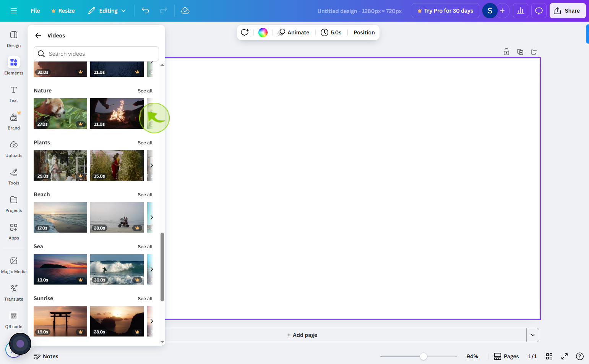
Task: Check cloud save status icon
Action: [x=185, y=11]
